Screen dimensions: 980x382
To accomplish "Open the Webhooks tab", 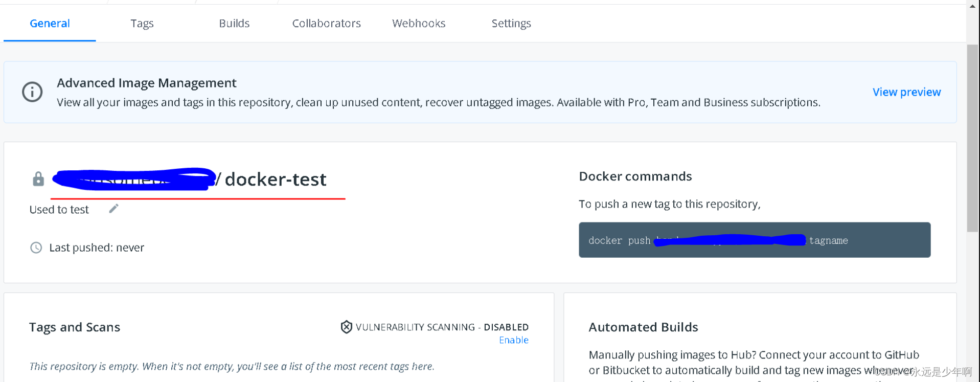I will pyautogui.click(x=419, y=24).
